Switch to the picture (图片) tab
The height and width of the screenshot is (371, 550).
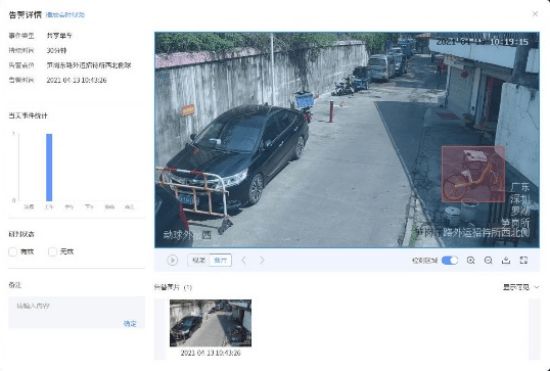click(220, 260)
